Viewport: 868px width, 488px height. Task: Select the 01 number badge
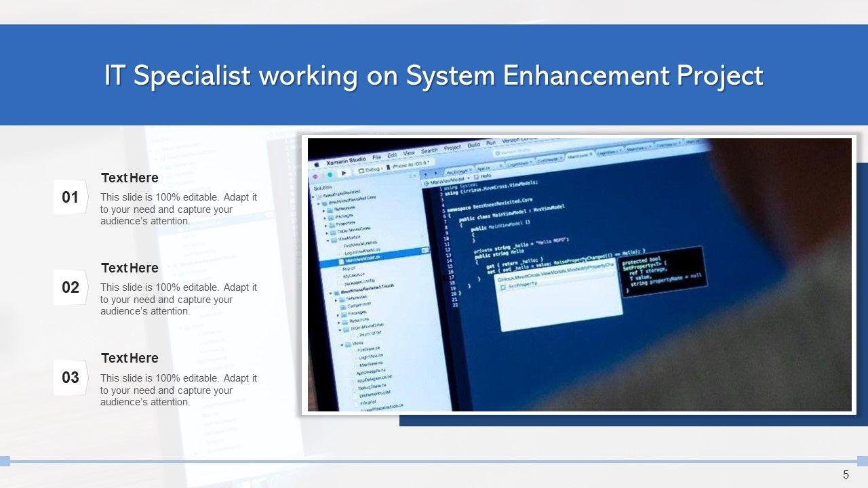[71, 197]
